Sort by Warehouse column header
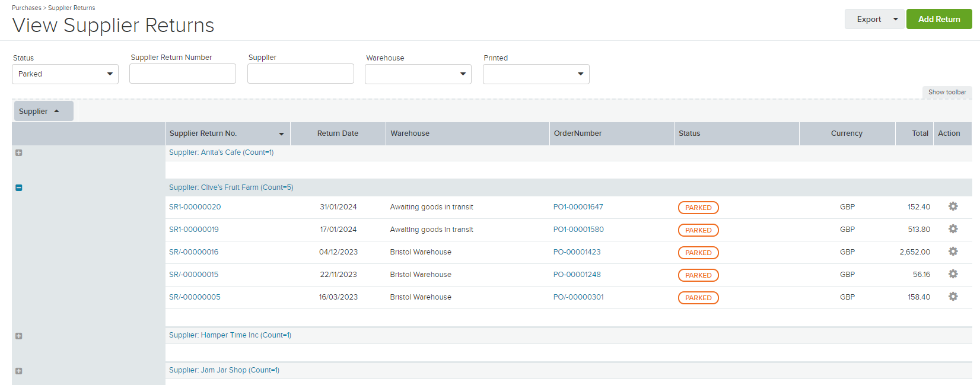980x385 pixels. point(467,133)
